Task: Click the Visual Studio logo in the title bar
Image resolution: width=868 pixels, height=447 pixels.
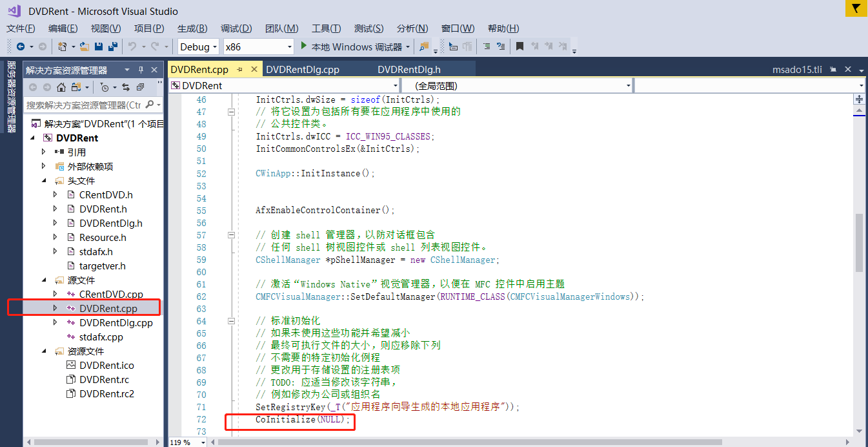Action: (x=14, y=11)
